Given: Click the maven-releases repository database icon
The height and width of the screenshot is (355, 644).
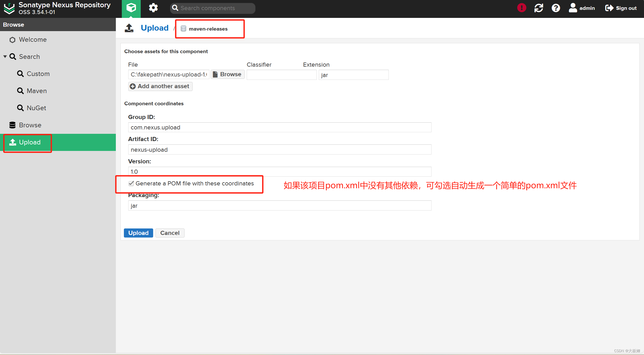Looking at the screenshot, I should click(183, 29).
